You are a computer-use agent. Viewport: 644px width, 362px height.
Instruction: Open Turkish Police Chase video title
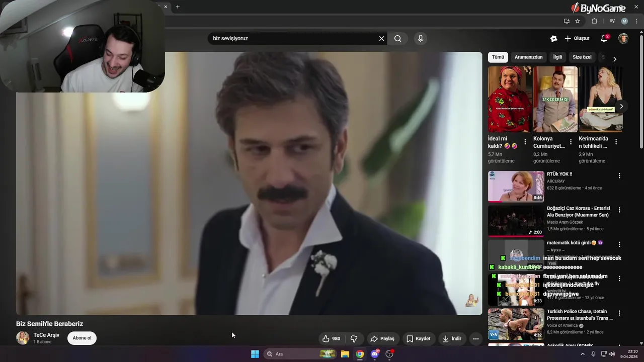click(580, 315)
